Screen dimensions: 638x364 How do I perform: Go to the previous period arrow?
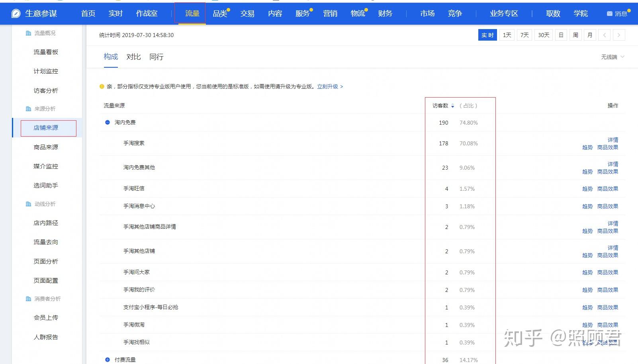604,35
